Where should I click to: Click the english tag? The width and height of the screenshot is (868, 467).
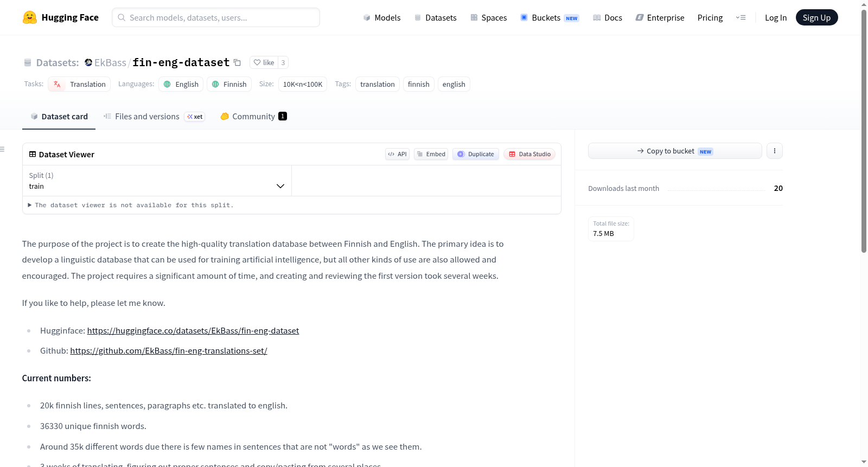tap(454, 84)
